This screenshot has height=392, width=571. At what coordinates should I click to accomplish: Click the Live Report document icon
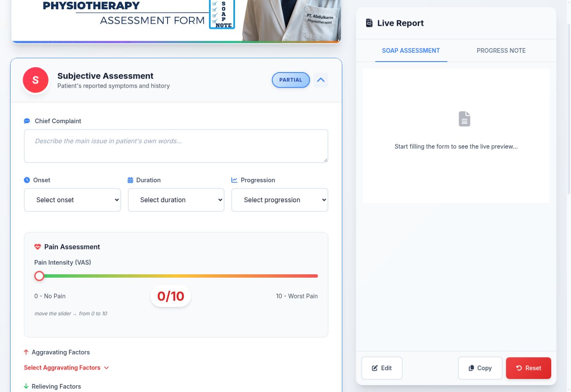[369, 23]
